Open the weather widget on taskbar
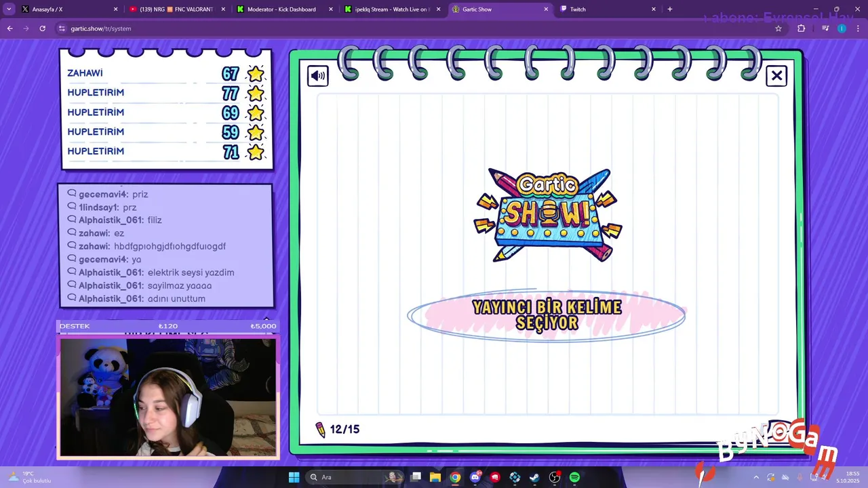Screen dimensions: 868x488 [x=31, y=477]
